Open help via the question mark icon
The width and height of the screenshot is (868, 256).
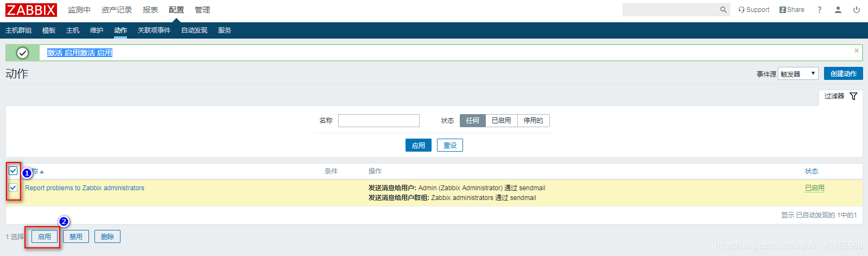tap(820, 10)
